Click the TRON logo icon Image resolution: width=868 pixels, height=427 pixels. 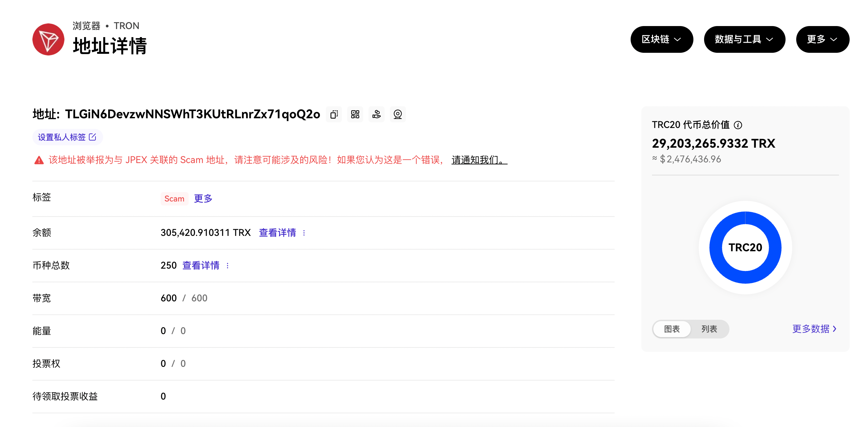48,39
